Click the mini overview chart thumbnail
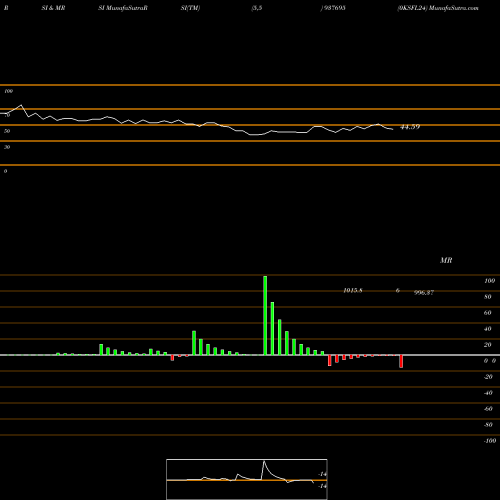 (x=247, y=479)
